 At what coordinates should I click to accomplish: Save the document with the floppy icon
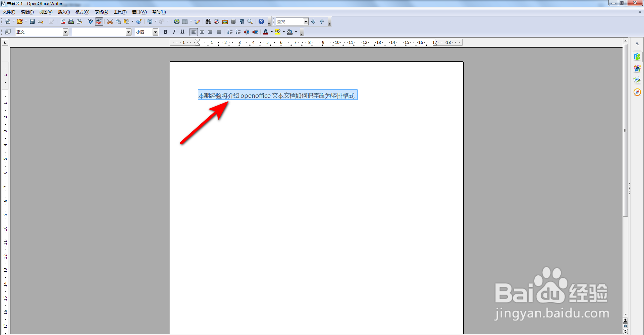click(x=32, y=21)
